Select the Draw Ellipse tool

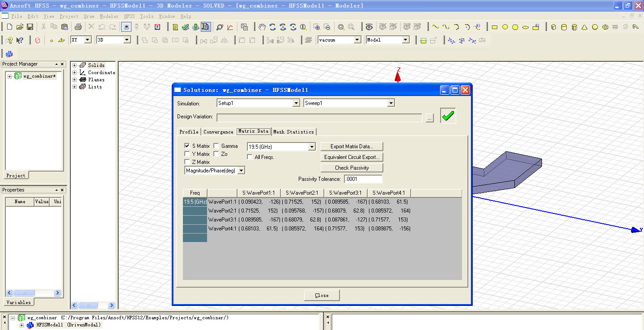click(525, 27)
